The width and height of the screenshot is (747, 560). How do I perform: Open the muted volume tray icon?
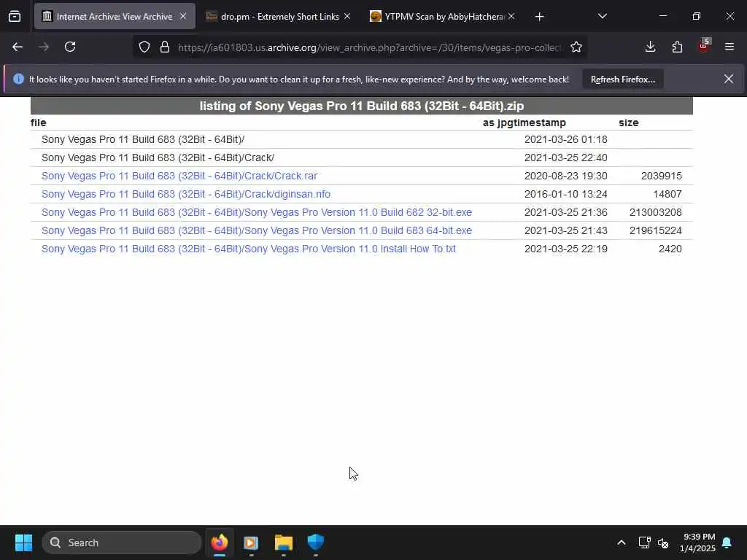click(x=662, y=542)
